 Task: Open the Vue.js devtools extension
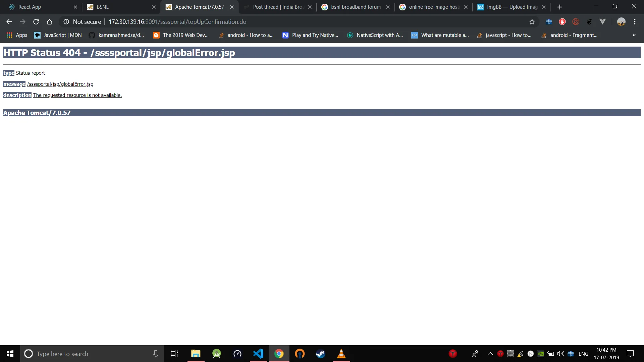603,21
